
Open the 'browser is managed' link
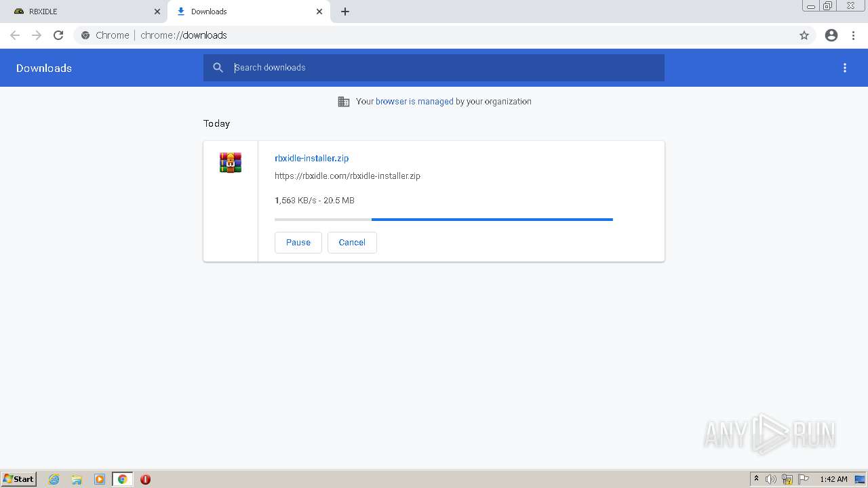coord(414,102)
